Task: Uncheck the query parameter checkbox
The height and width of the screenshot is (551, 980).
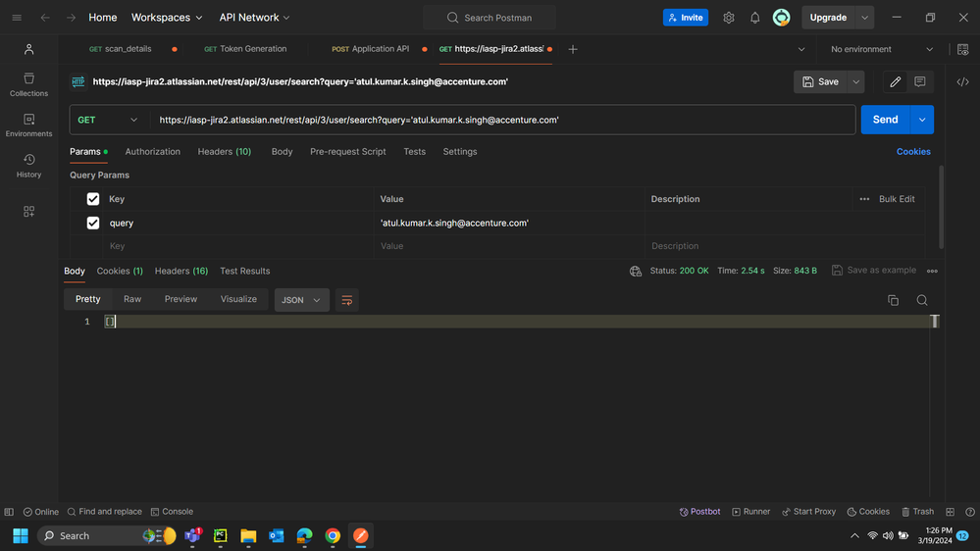Action: [93, 223]
